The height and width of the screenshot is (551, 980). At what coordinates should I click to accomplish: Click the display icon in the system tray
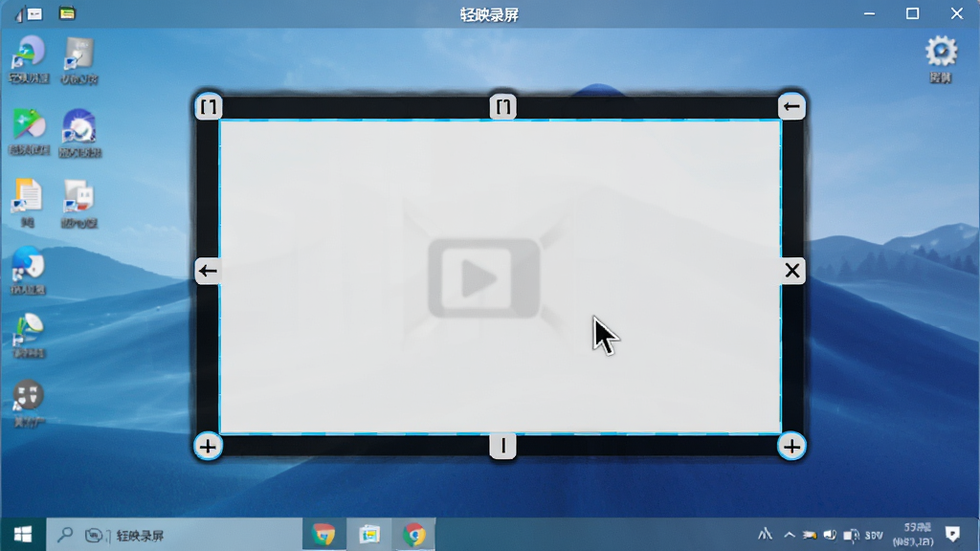pyautogui.click(x=851, y=536)
